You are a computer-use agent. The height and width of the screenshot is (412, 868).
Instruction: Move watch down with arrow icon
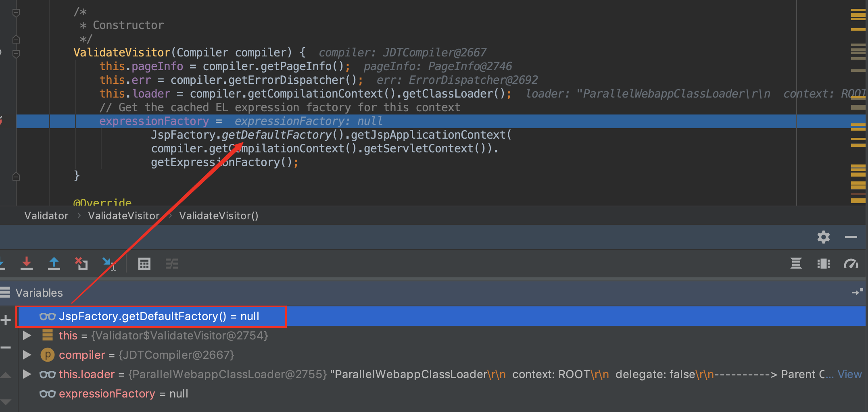(6, 402)
